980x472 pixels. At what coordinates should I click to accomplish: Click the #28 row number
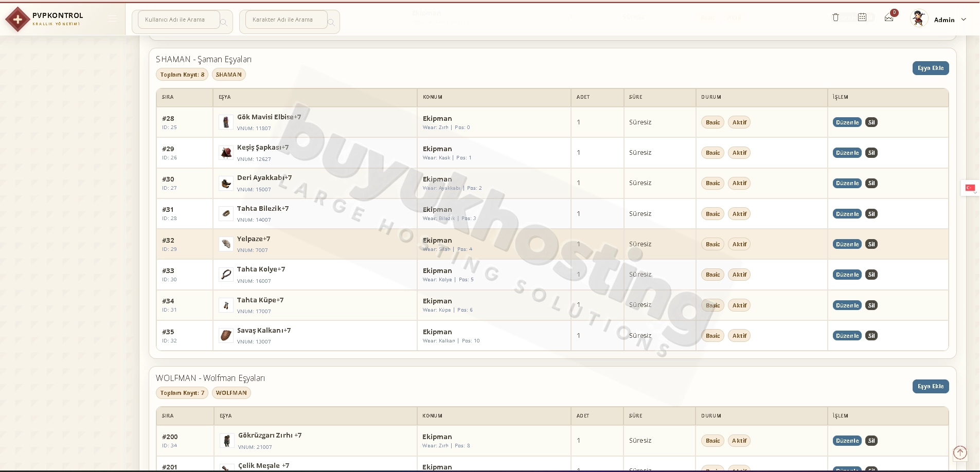coord(168,118)
